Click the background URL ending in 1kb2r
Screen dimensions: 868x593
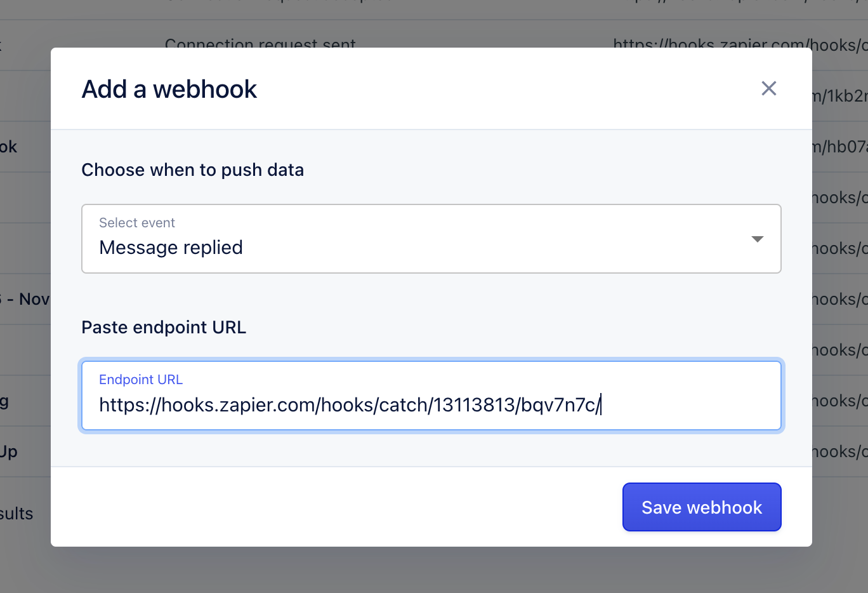pyautogui.click(x=839, y=96)
